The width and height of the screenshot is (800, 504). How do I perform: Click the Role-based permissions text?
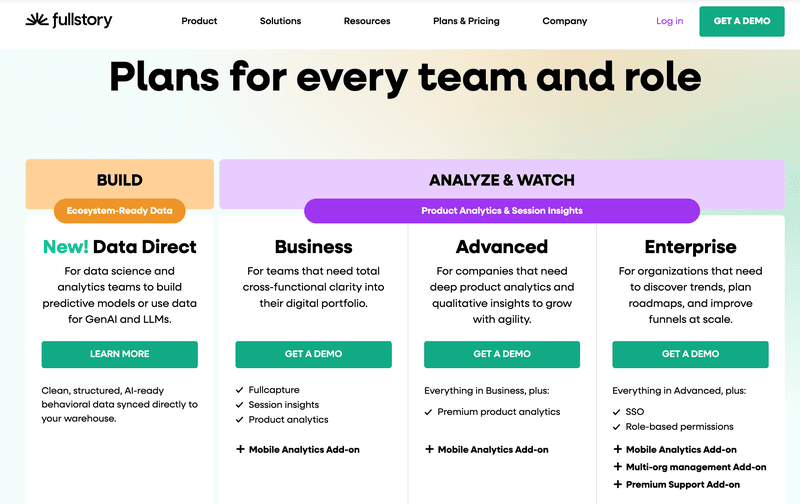coord(680,426)
